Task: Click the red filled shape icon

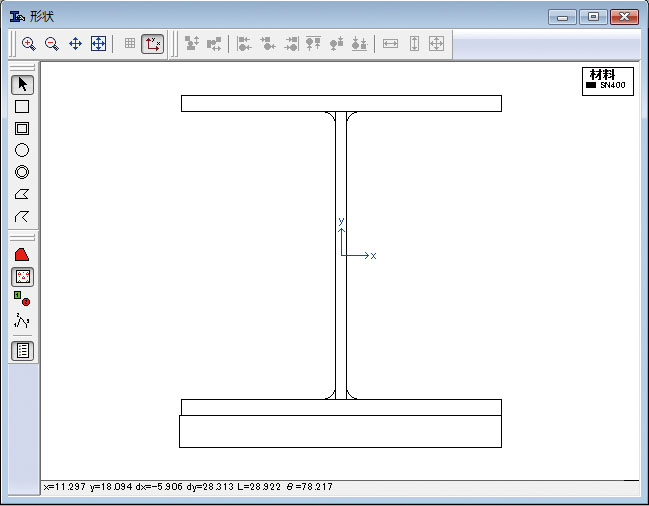Action: coord(22,255)
